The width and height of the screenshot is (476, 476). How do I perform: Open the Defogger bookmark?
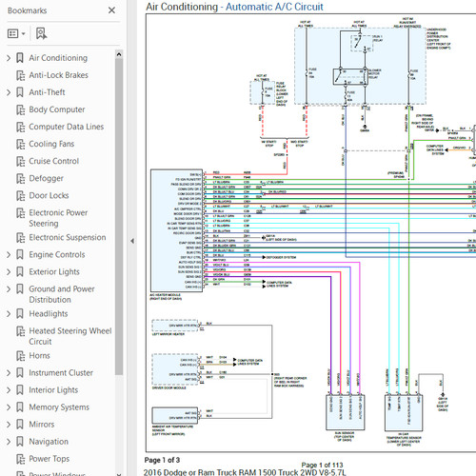coord(47,178)
